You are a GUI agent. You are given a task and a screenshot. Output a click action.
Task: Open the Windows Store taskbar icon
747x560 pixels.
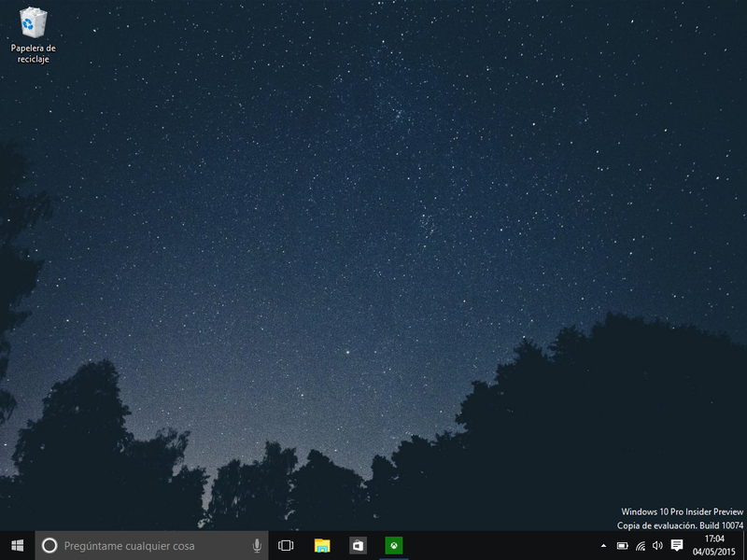click(x=358, y=545)
